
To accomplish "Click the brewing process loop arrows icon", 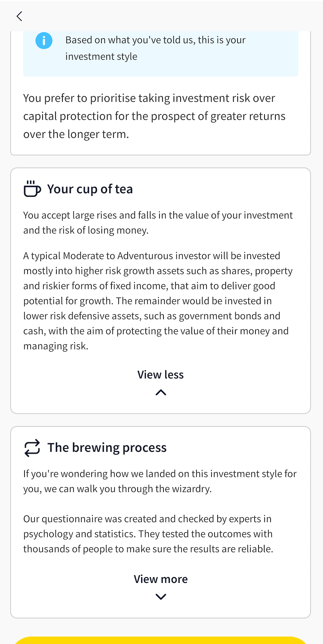I will click(x=32, y=448).
